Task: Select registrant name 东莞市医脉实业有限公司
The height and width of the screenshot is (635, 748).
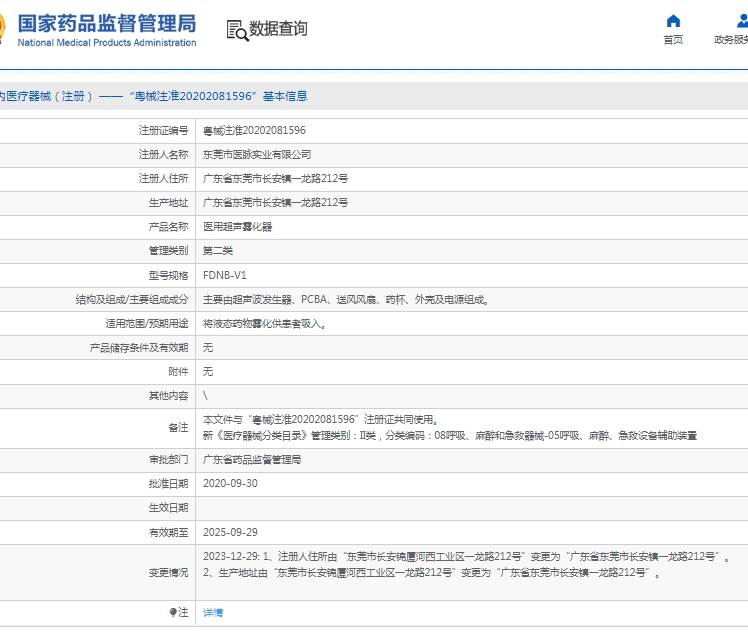Action: [257, 155]
